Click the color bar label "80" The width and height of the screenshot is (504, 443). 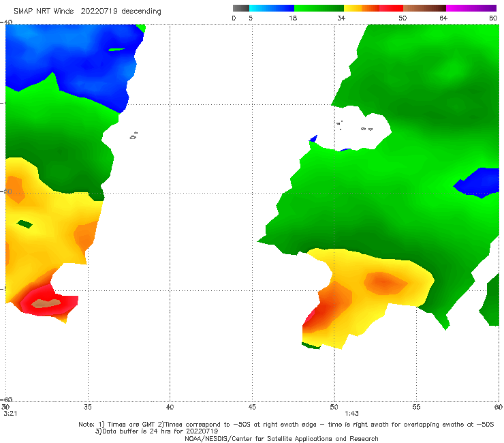pos(493,18)
